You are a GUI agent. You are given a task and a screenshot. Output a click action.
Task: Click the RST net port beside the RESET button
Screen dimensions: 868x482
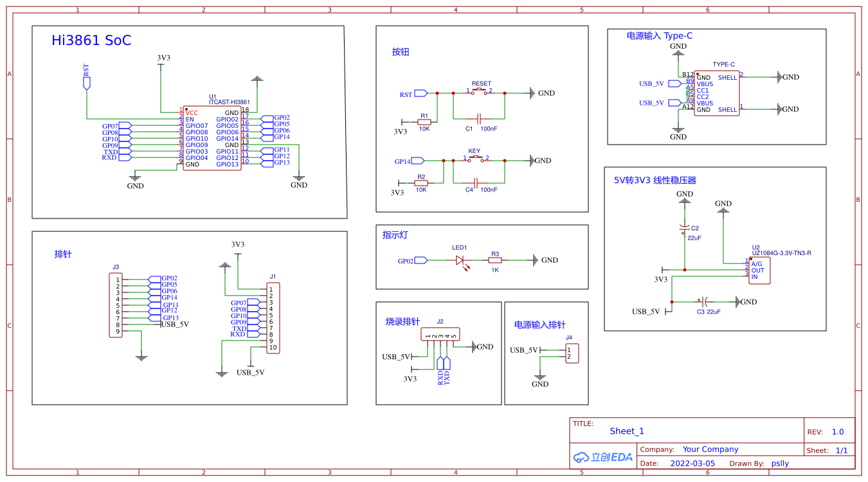pos(413,93)
